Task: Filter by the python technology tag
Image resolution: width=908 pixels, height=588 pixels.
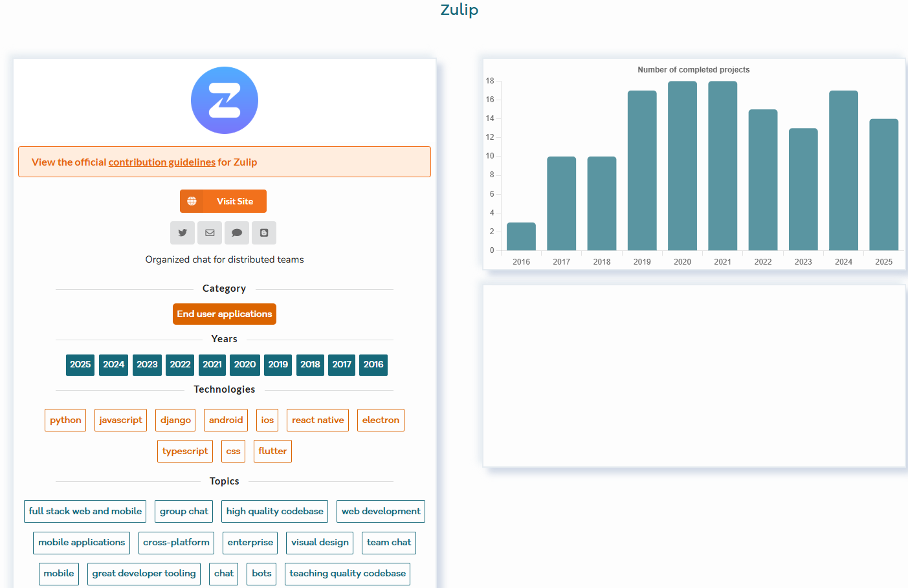Action: click(65, 420)
